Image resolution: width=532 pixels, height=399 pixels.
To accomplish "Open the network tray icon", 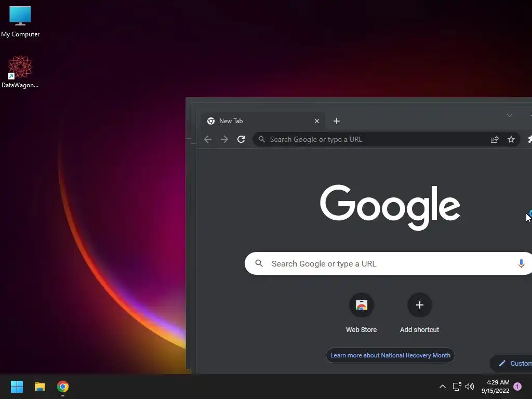I will [x=457, y=387].
